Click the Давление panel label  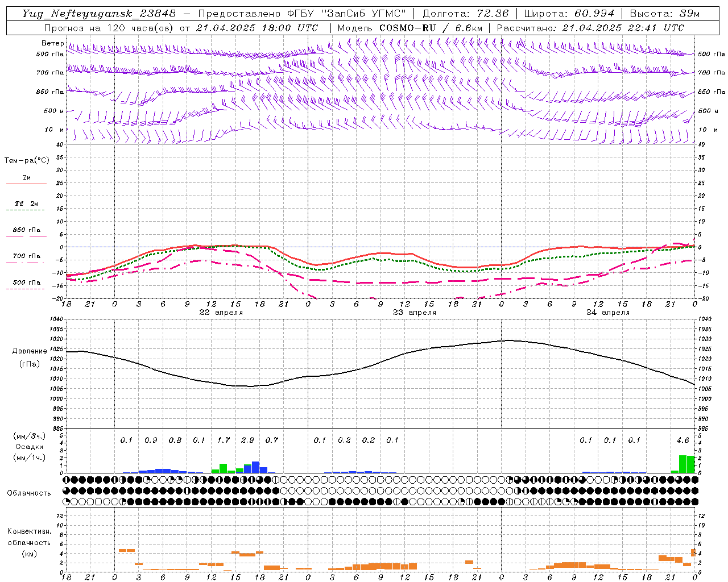(x=30, y=351)
